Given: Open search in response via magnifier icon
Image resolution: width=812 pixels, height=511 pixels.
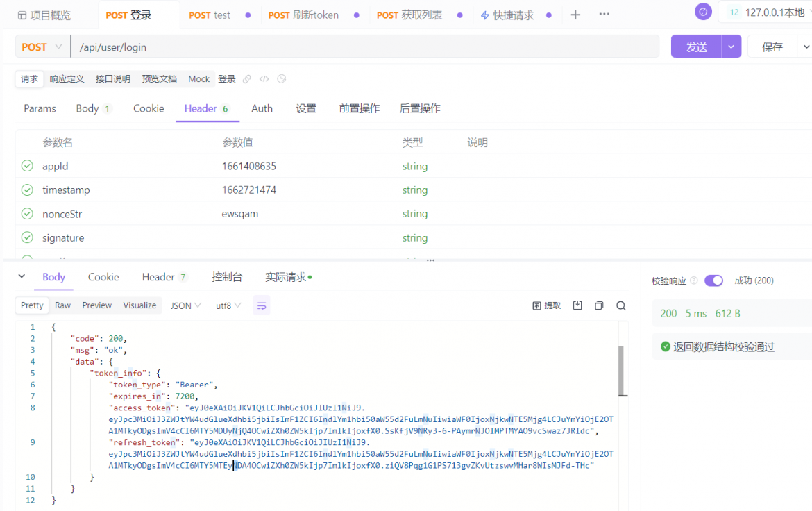Looking at the screenshot, I should [x=621, y=305].
